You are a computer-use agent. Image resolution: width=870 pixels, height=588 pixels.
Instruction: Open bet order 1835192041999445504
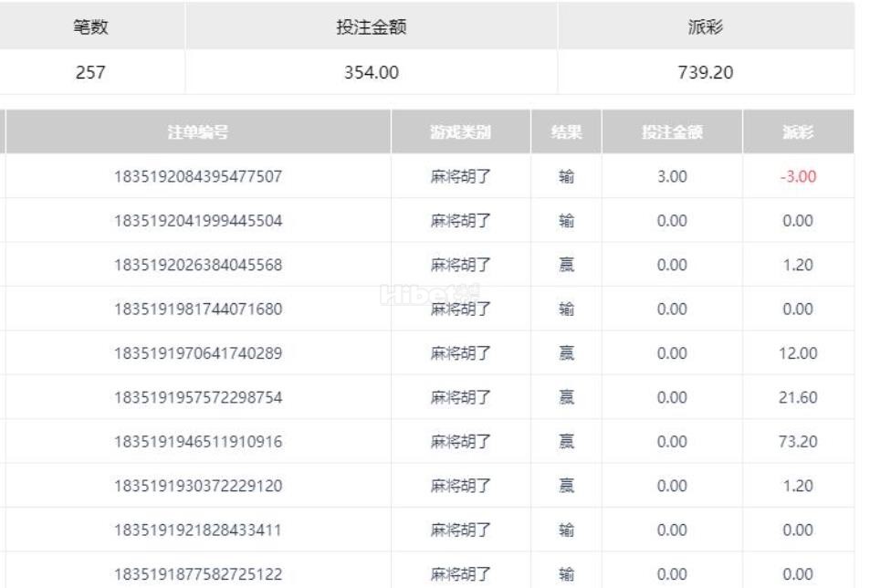(x=197, y=221)
